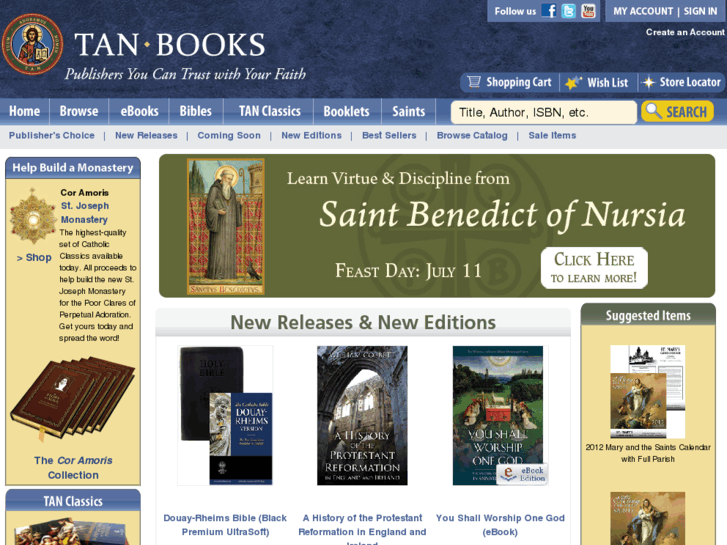The width and height of the screenshot is (727, 545).
Task: Click the 2012 Mary and Saints Calendar image
Action: tap(647, 391)
